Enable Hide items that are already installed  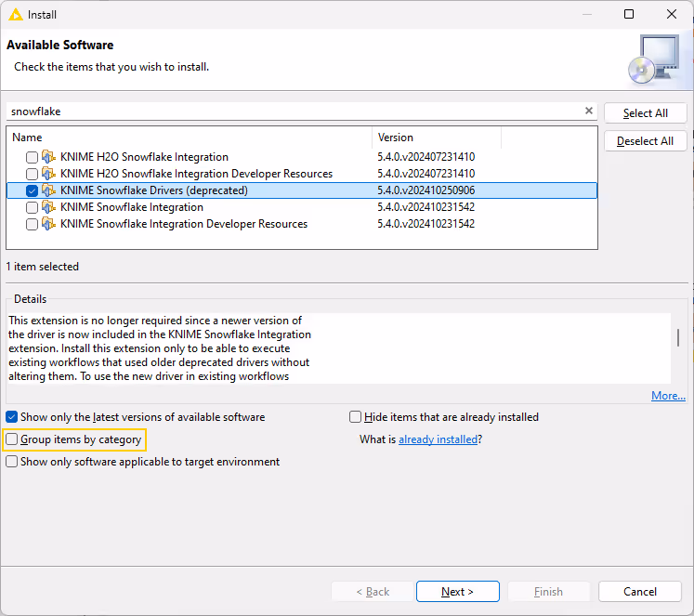356,417
